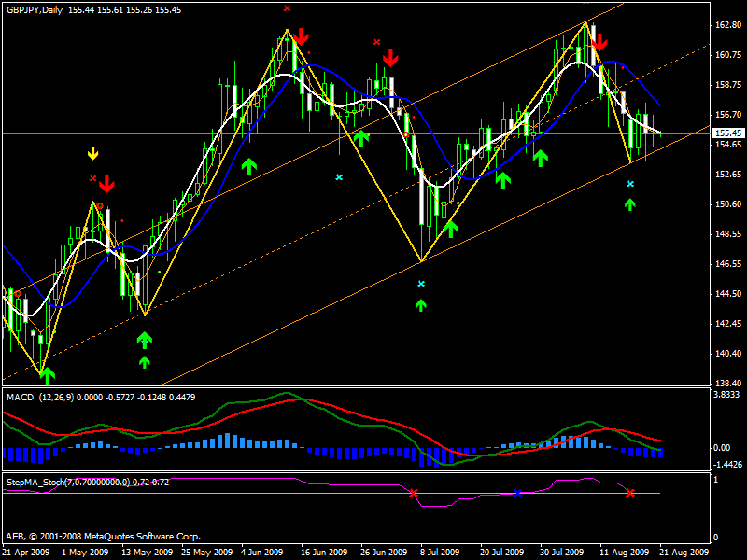
Task: Click the GBPJPY,Daily chart title label
Action: [34, 7]
